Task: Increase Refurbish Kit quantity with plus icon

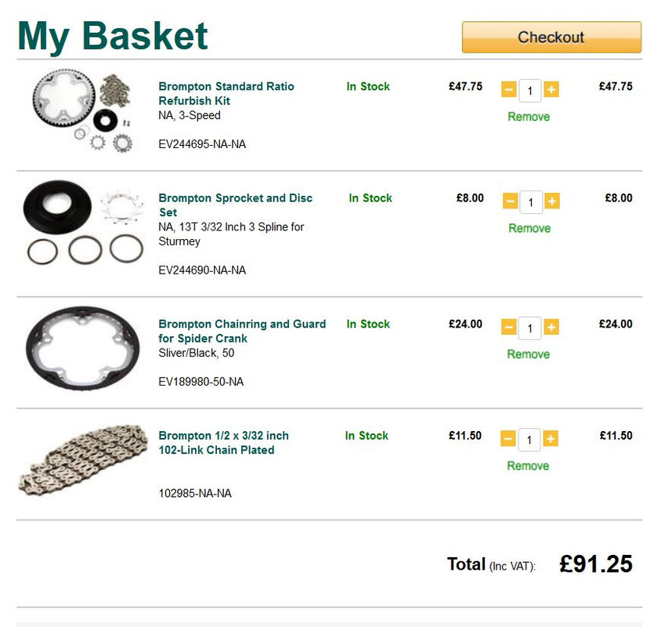Action: (551, 89)
